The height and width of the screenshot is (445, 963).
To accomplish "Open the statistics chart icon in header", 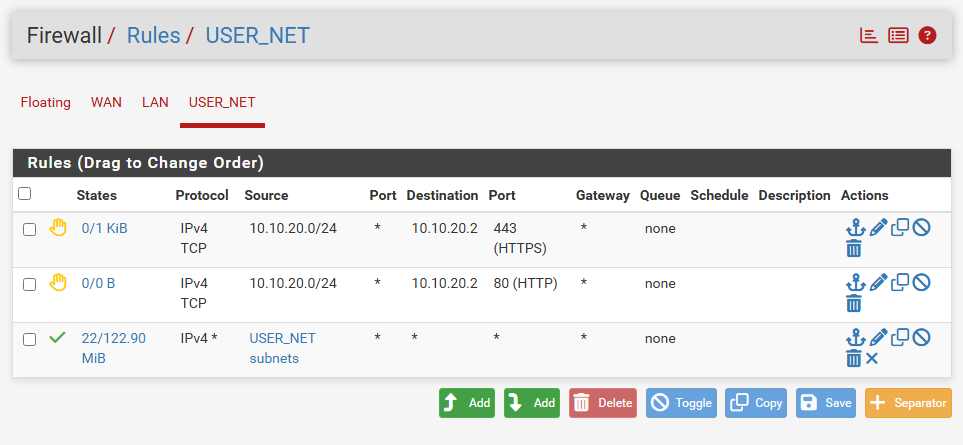I will (x=868, y=36).
